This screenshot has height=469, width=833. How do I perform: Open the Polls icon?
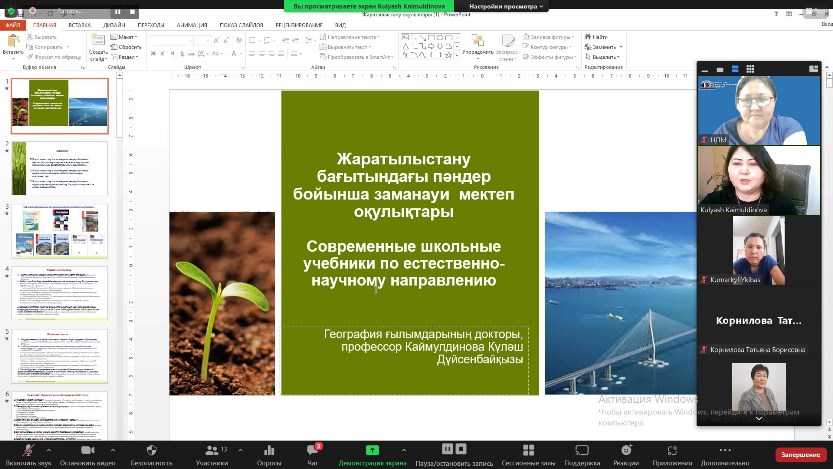coord(268,451)
